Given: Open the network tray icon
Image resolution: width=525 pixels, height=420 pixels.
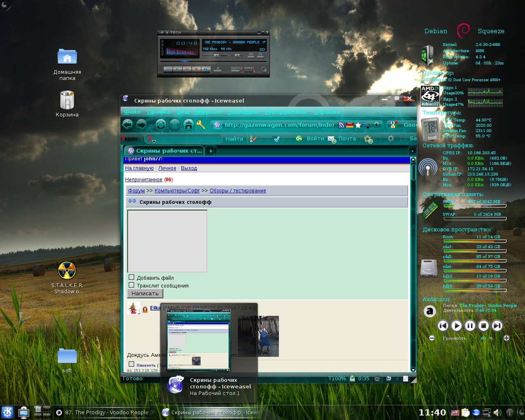Looking at the screenshot, I should [x=487, y=413].
